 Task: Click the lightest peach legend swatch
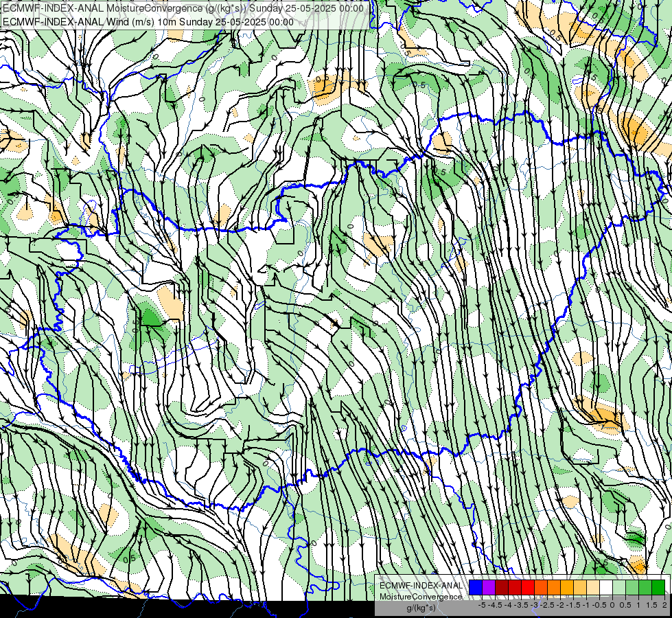click(593, 588)
